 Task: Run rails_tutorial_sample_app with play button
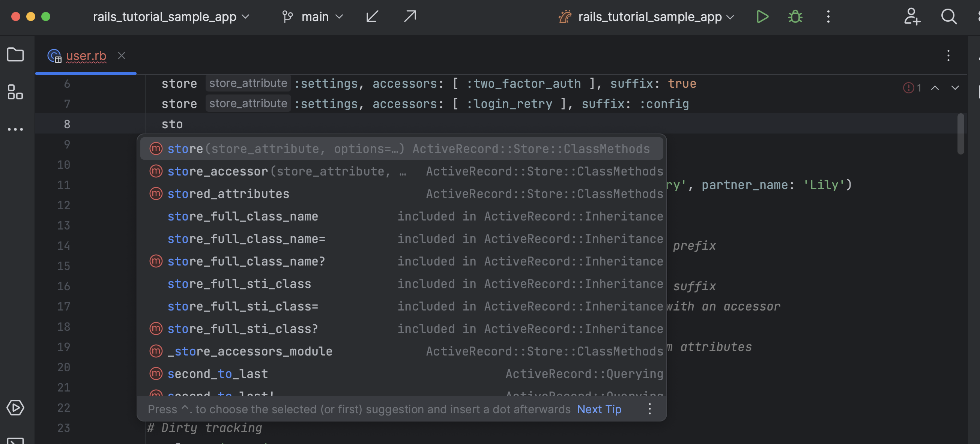coord(762,17)
